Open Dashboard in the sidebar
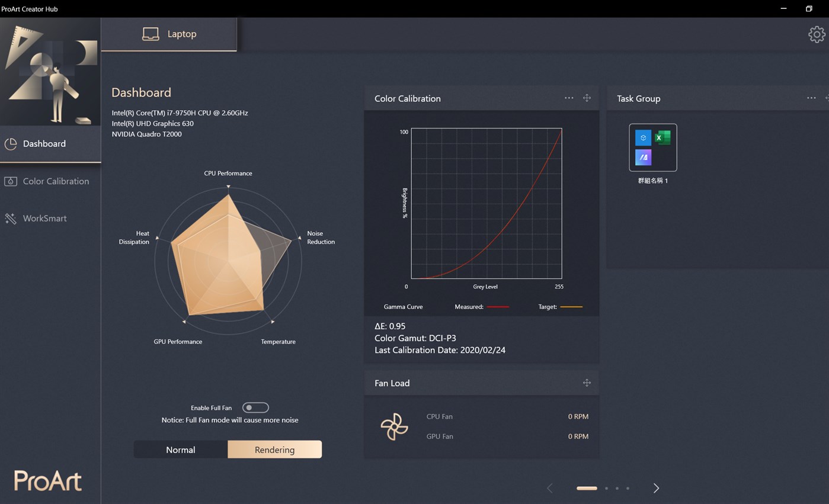This screenshot has width=829, height=504. pos(50,143)
